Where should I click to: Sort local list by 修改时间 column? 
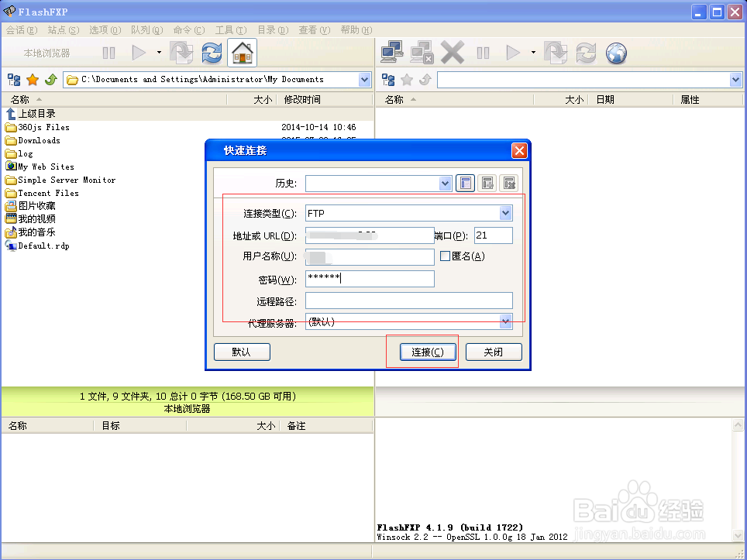pyautogui.click(x=324, y=99)
